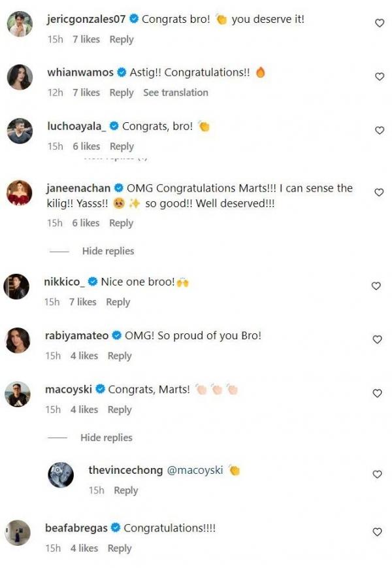Hide replies under macoyski's comment
This screenshot has height=568, width=392.
pos(106,437)
